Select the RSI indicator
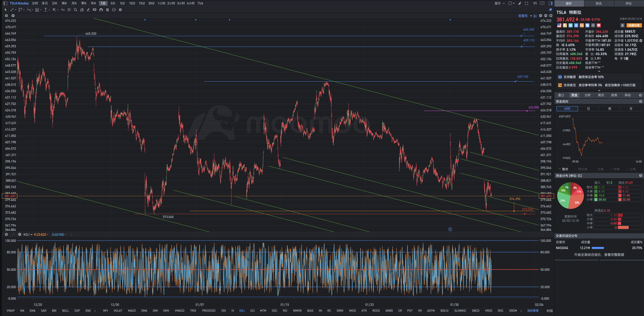644x316 pixels. 285,311
